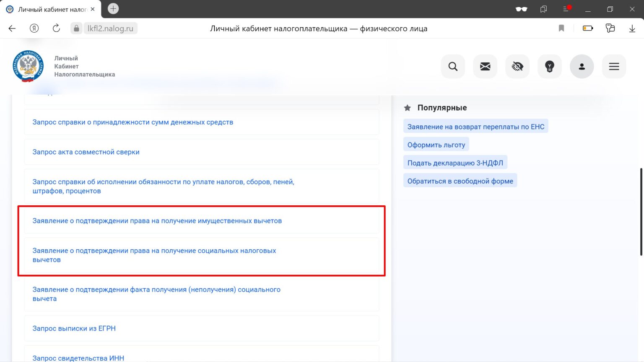This screenshot has width=644, height=362.
Task: Open messages via the envelope icon
Action: 485,66
